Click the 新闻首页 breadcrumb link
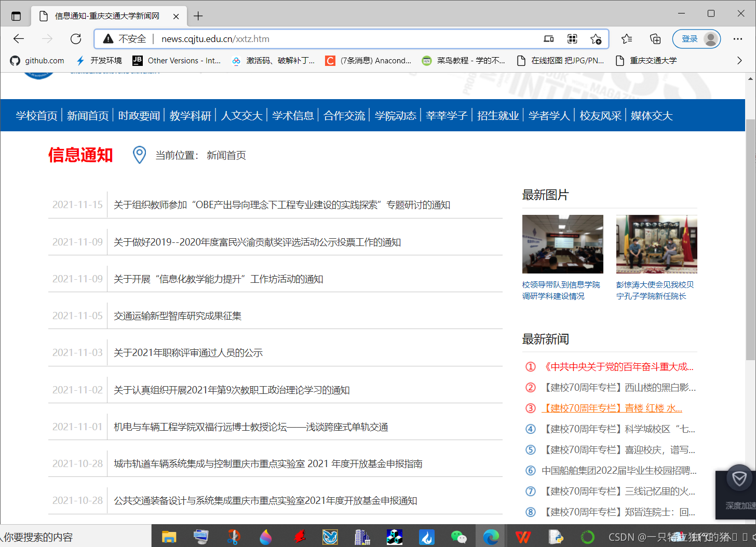This screenshot has height=547, width=756. pyautogui.click(x=226, y=155)
